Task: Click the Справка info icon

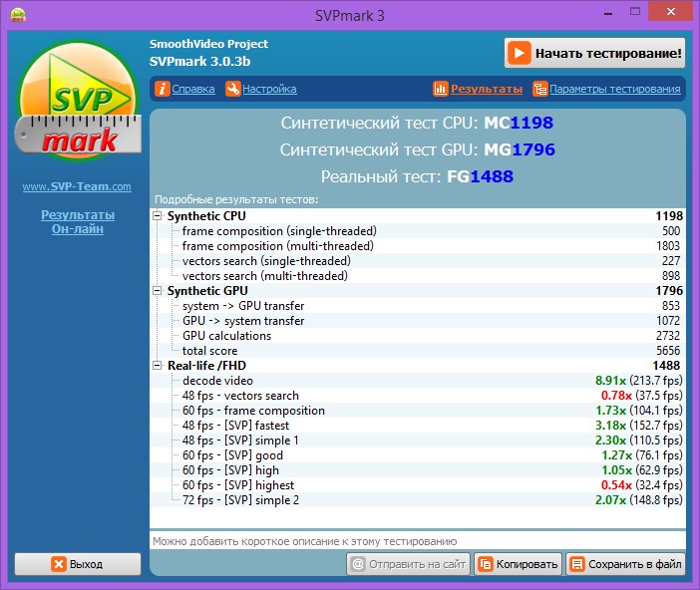Action: pos(163,89)
